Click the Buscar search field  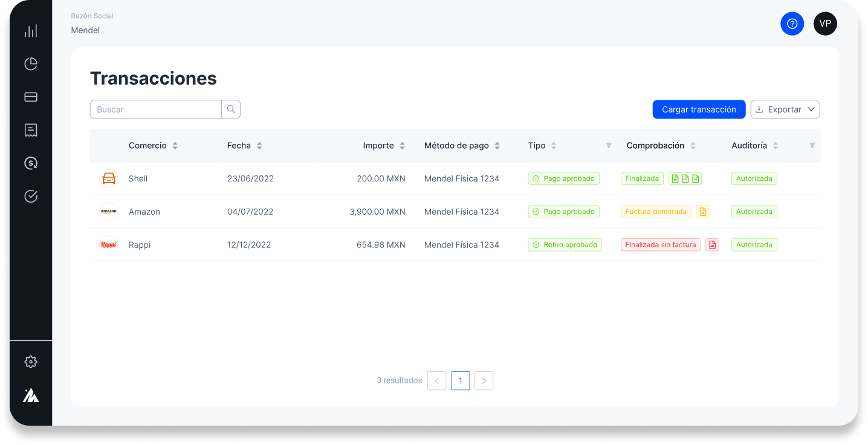pos(156,109)
